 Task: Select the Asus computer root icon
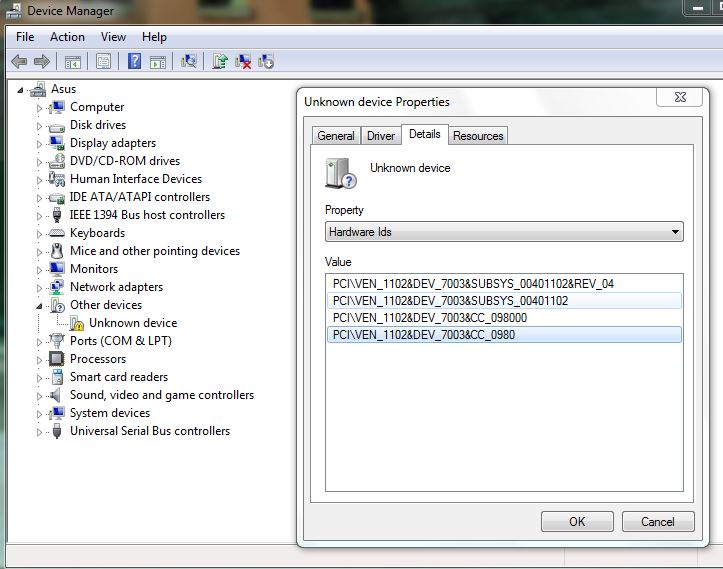(38, 89)
